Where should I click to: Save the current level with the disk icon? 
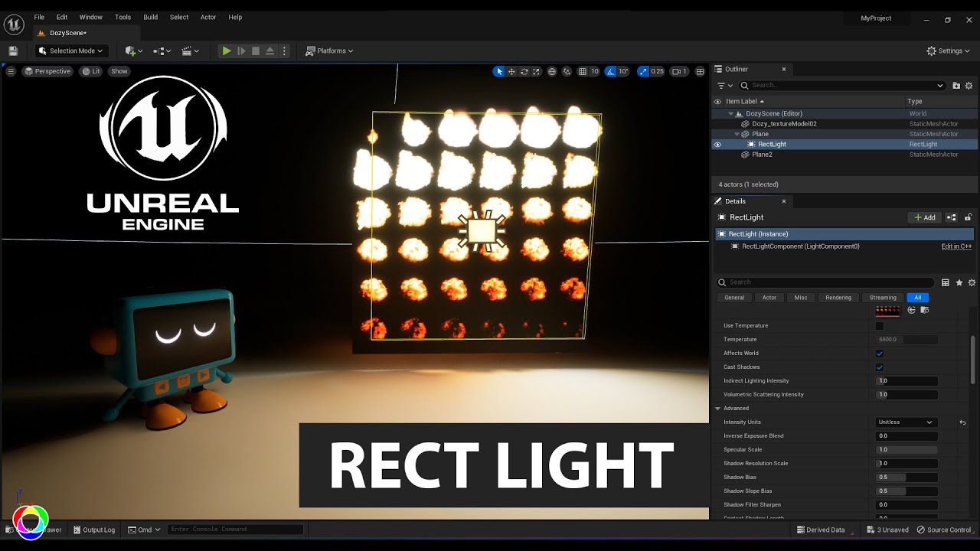13,51
